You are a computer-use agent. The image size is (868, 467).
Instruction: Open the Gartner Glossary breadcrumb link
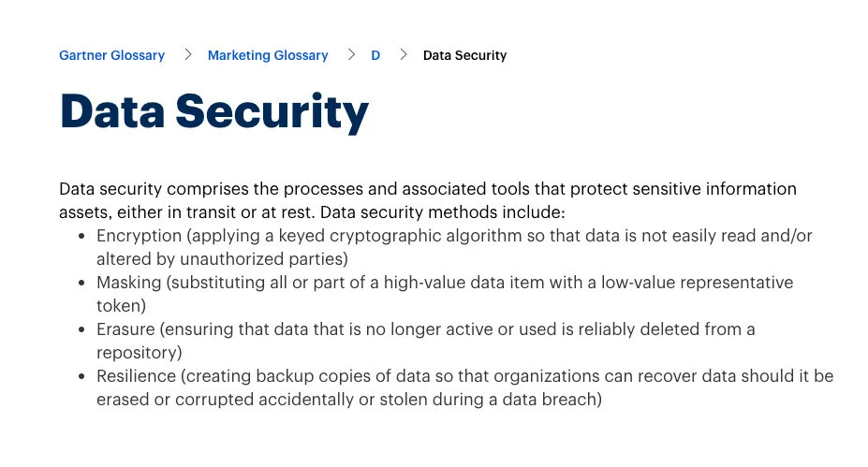[111, 55]
